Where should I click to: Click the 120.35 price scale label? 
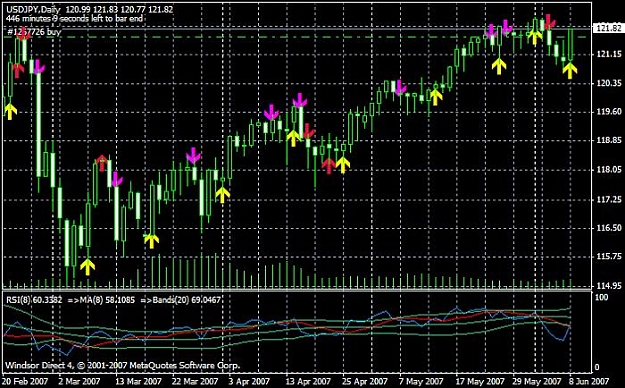[x=608, y=83]
